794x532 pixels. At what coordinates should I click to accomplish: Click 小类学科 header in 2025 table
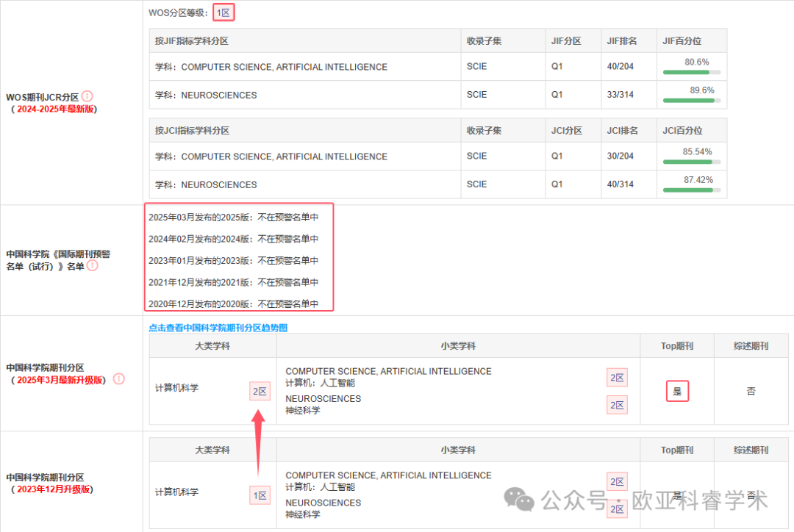tap(458, 346)
